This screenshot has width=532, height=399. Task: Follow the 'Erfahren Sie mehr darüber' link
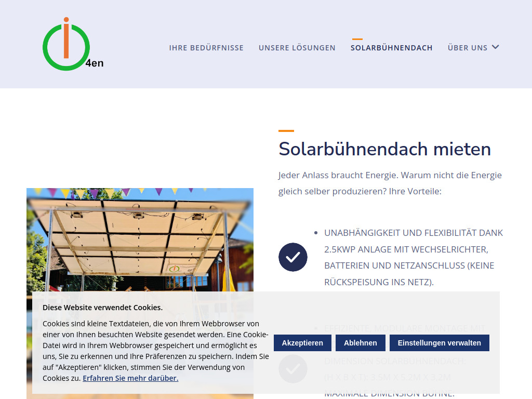(x=130, y=378)
